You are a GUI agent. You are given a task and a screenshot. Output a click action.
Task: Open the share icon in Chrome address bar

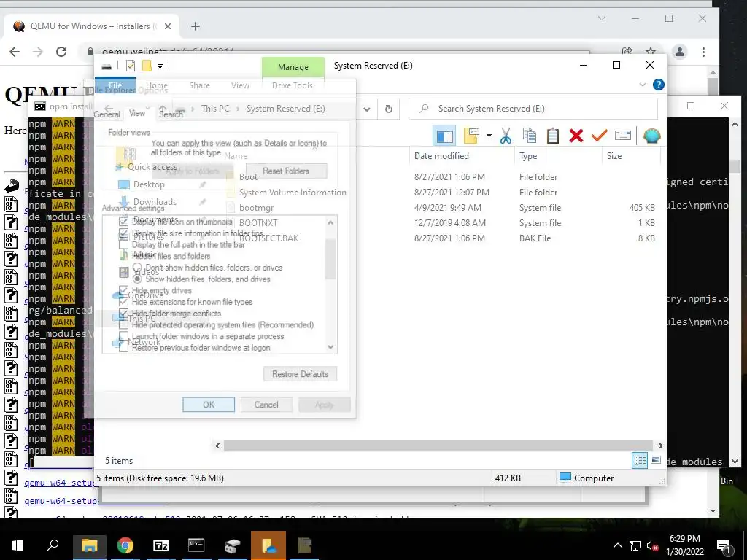(627, 51)
